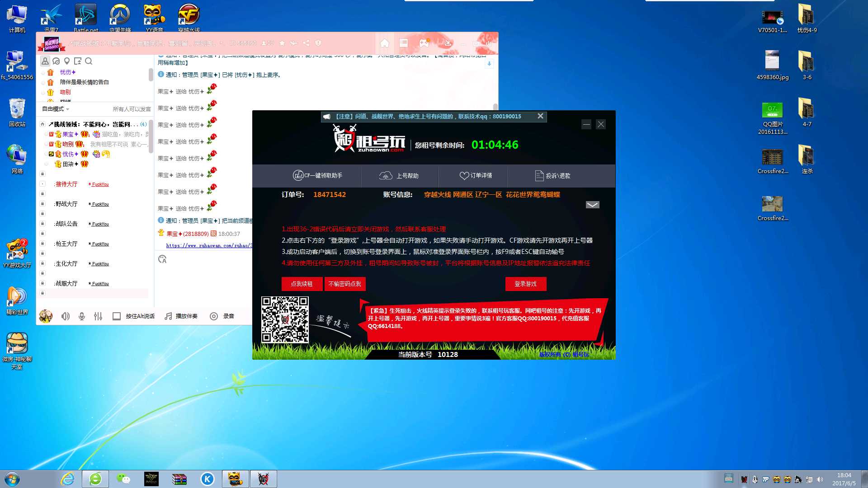This screenshot has width=868, height=488.
Task: Click the 录音 record button in YY
Action: pyautogui.click(x=222, y=316)
